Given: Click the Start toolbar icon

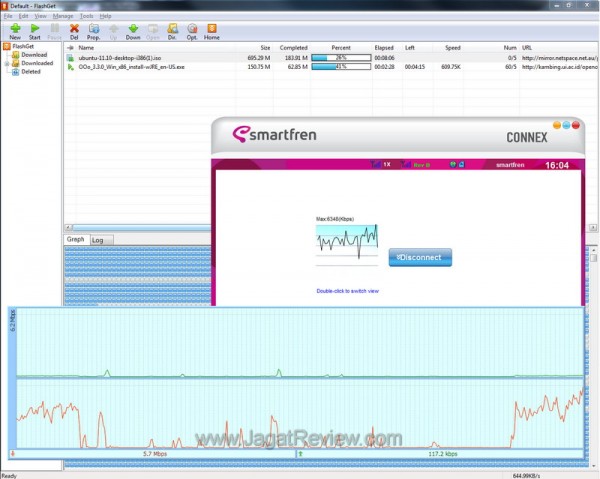Looking at the screenshot, I should (x=35, y=28).
